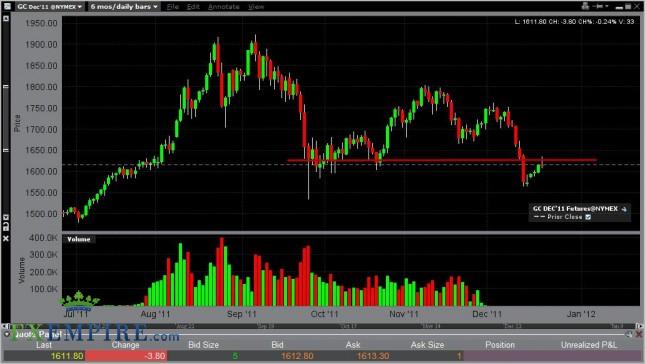Screen dimensions: 645x364
Task: Click the upper marker on the price scale slider
Action: tap(6, 86)
